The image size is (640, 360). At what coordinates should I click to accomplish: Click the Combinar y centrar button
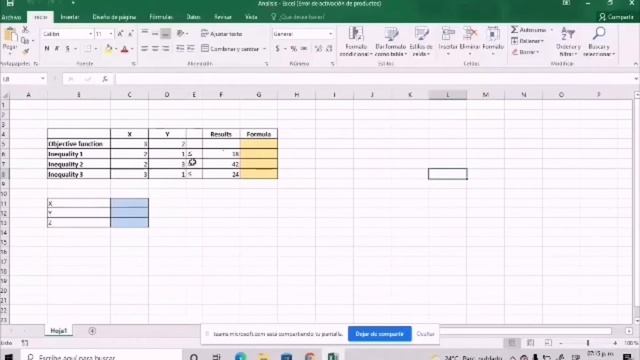tap(231, 49)
